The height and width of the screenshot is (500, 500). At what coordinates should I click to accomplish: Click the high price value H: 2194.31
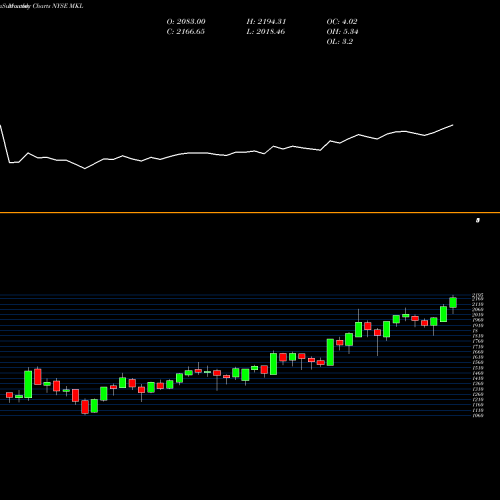click(x=266, y=22)
